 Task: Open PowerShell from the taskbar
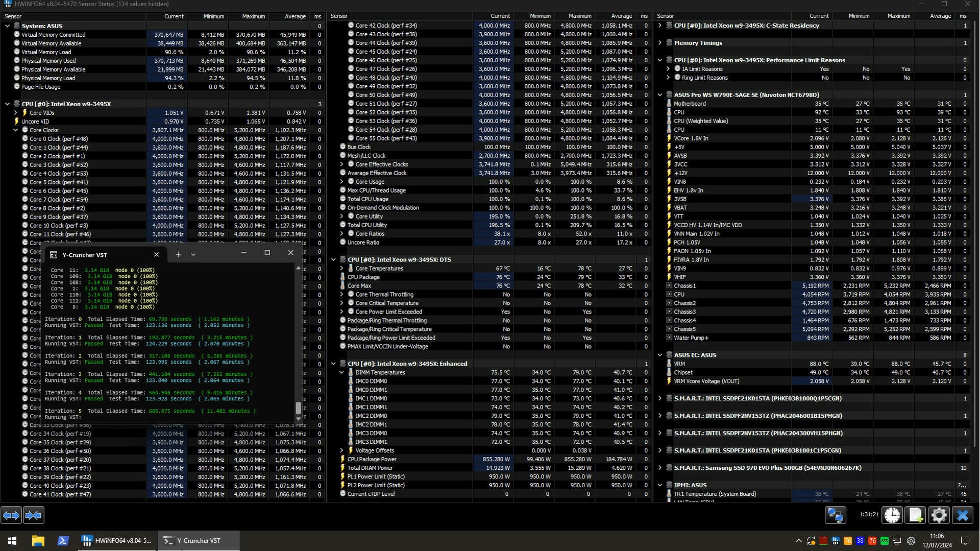coord(63,540)
